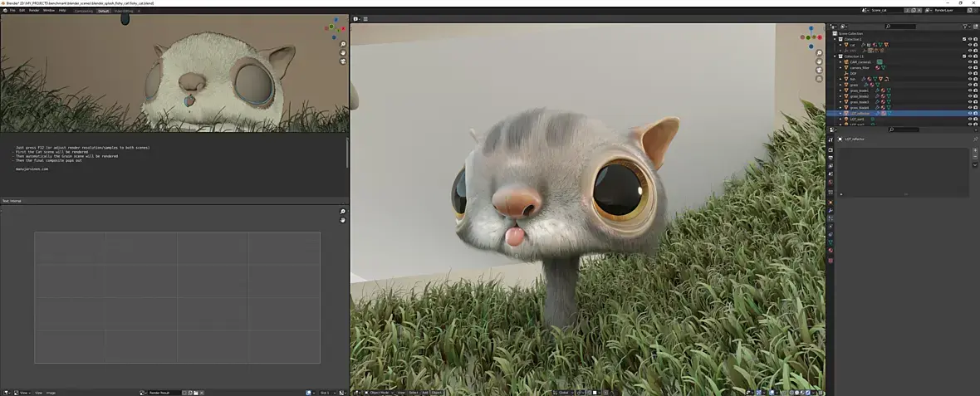
Task: Hide the fish object via eye icon
Action: tap(970, 79)
